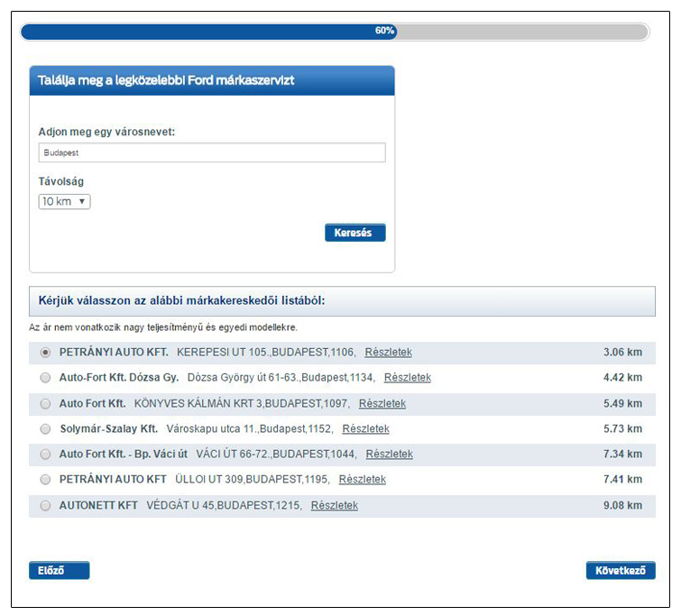Select the Solymár-Szalay Kft. radio button
Viewport: 681px width, 616px height.
click(45, 428)
